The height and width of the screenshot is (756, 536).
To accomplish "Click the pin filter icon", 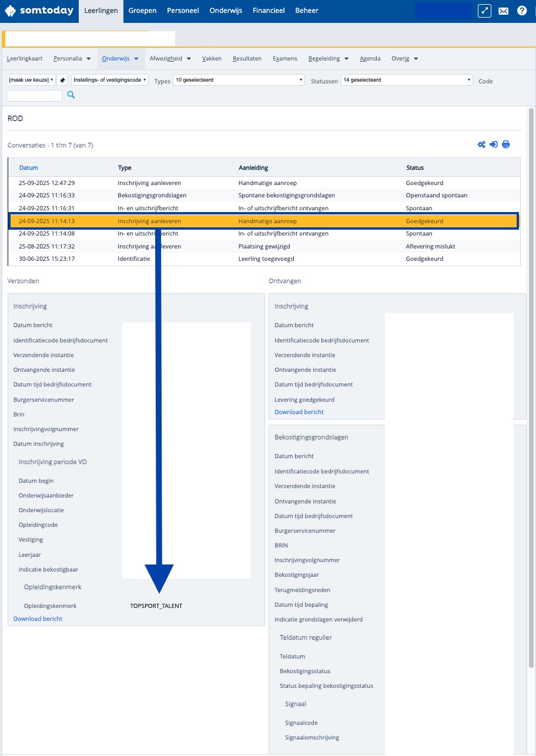I will pyautogui.click(x=63, y=80).
